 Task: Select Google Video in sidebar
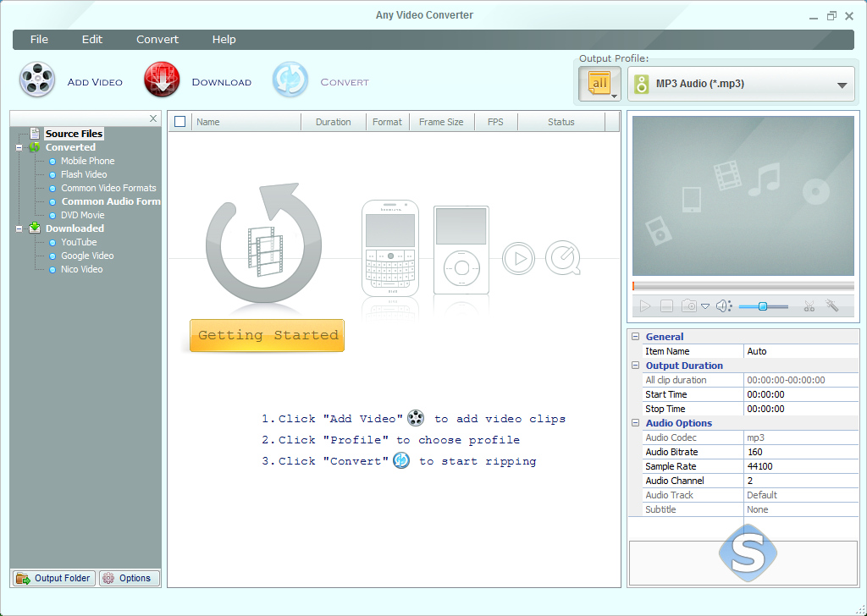pos(87,256)
